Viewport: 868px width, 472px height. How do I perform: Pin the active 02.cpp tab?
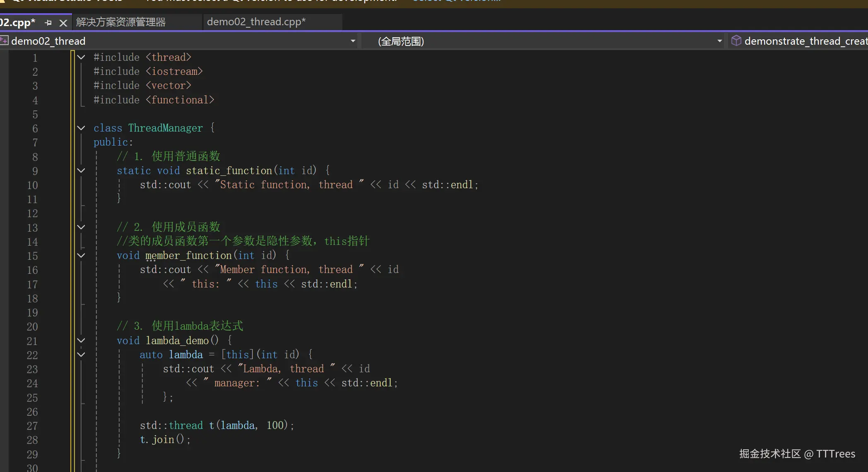click(x=48, y=23)
